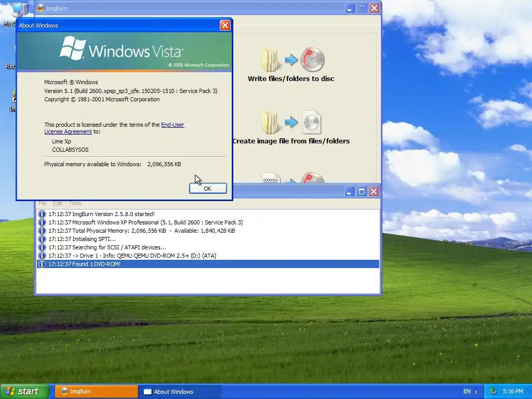Close the ImgBurn log window
The width and height of the screenshot is (532, 399).
[374, 191]
